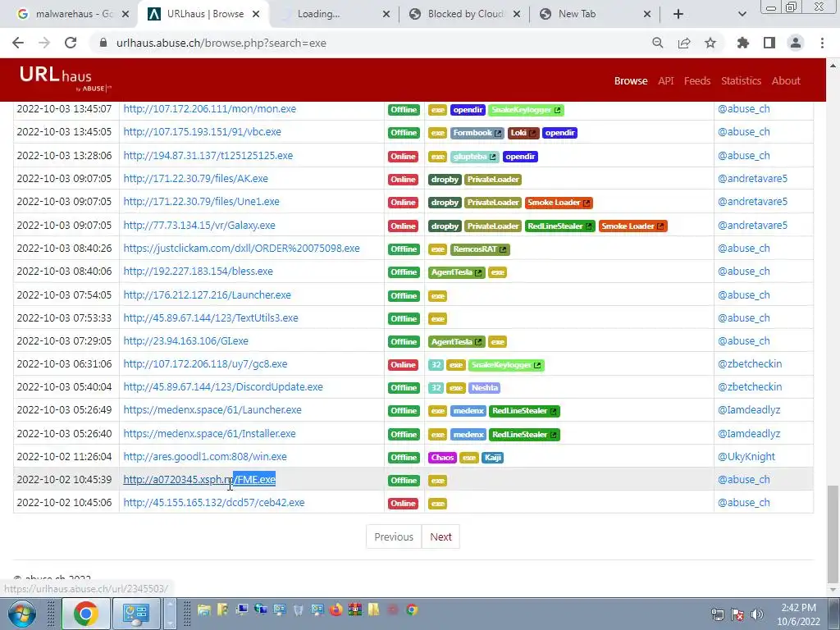Viewport: 840px width, 630px height.
Task: Open the t125125125.exe URL entry
Action: point(208,155)
